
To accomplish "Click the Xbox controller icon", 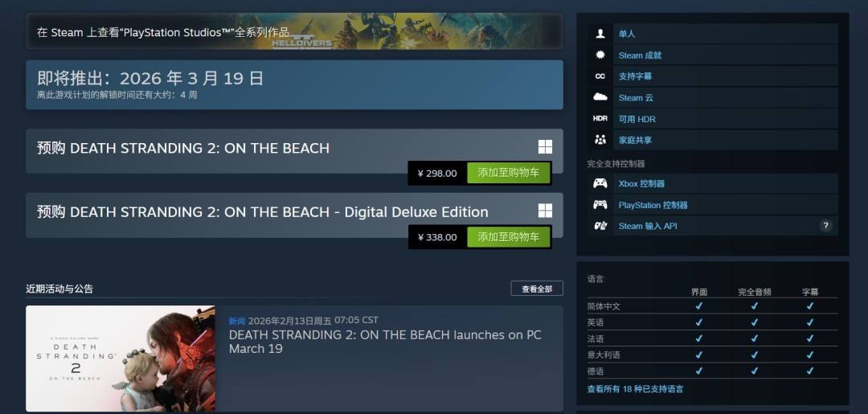I will (600, 183).
